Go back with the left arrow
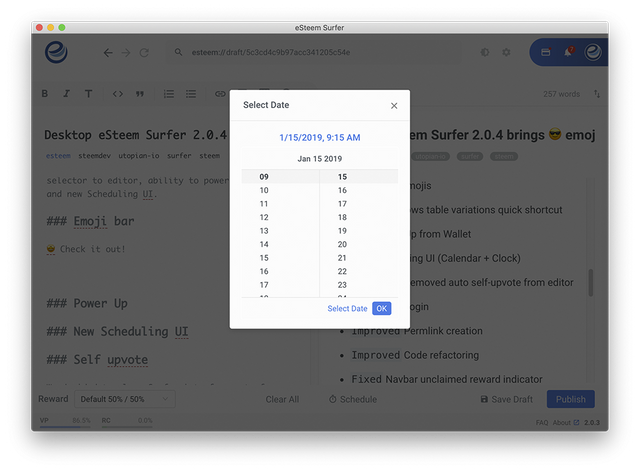This screenshot has width=640, height=473. (108, 53)
